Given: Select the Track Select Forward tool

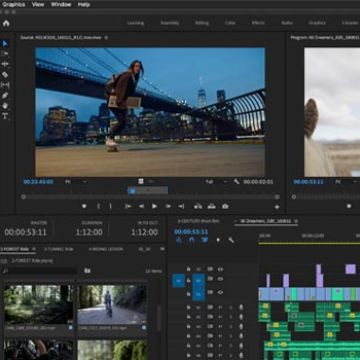Looking at the screenshot, I should (5, 53).
